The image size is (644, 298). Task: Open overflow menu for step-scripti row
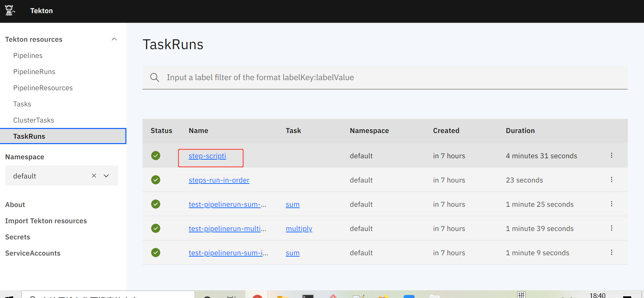611,155
